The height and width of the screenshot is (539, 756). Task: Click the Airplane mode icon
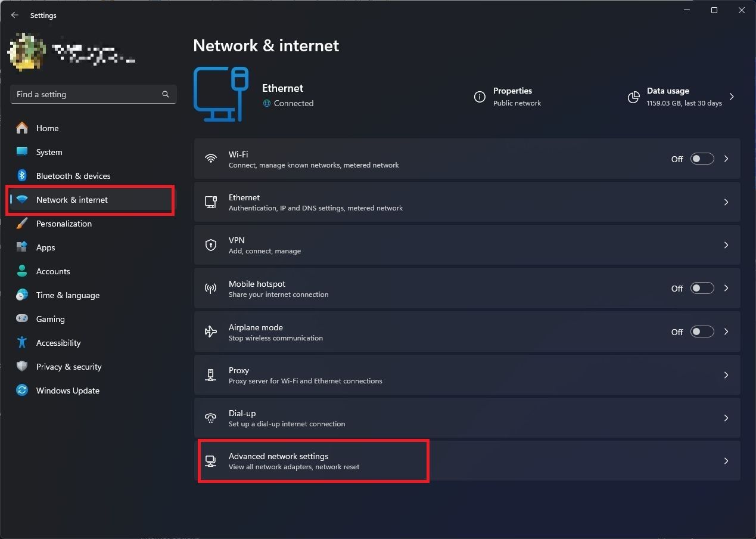210,332
